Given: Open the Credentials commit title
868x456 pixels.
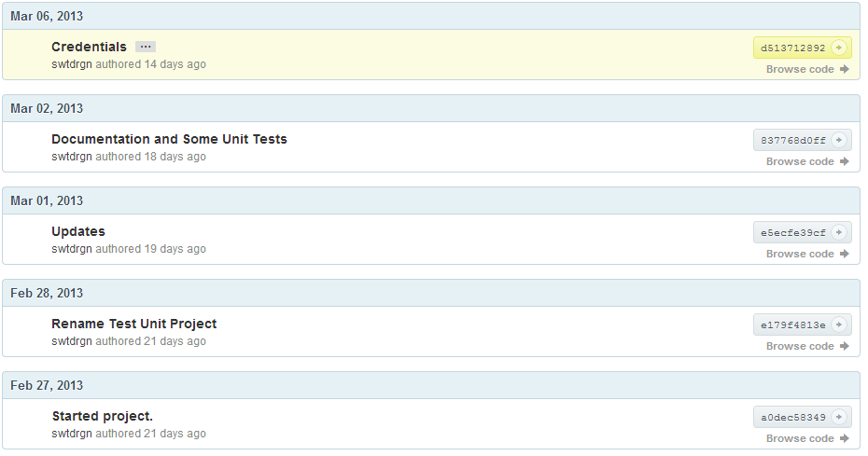Looking at the screenshot, I should coord(89,47).
